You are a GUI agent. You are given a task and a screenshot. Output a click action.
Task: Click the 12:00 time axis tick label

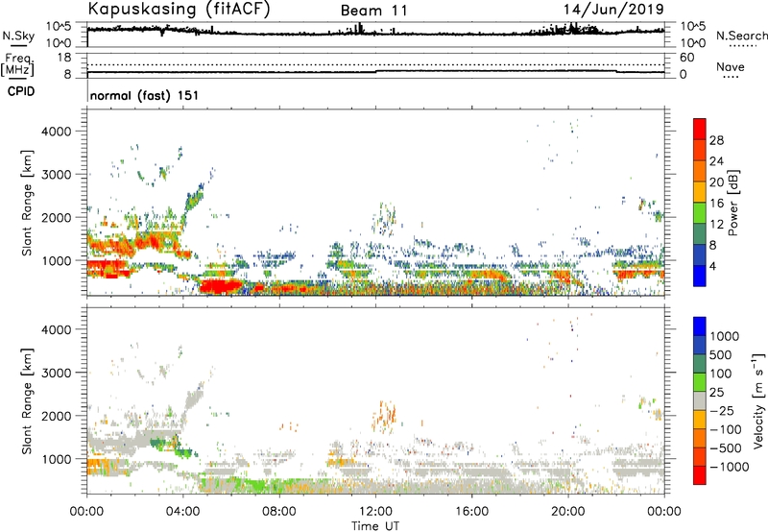375,512
